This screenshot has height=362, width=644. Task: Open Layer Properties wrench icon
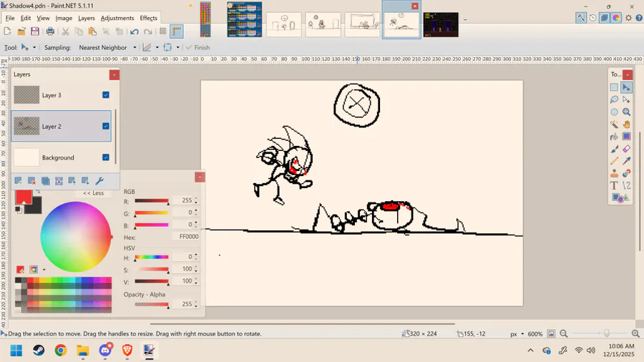point(99,181)
